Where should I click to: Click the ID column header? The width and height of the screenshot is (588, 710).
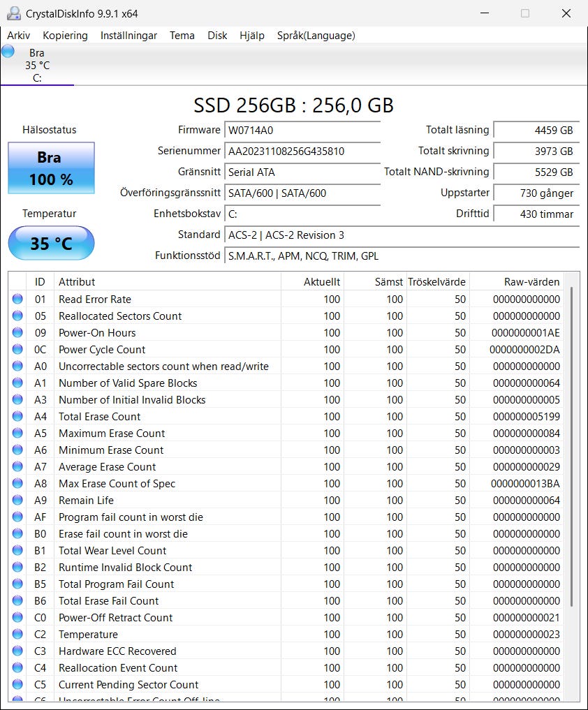(x=41, y=281)
